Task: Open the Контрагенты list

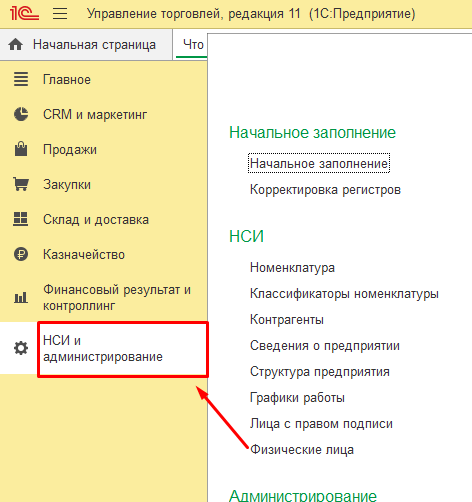Action: tap(287, 320)
